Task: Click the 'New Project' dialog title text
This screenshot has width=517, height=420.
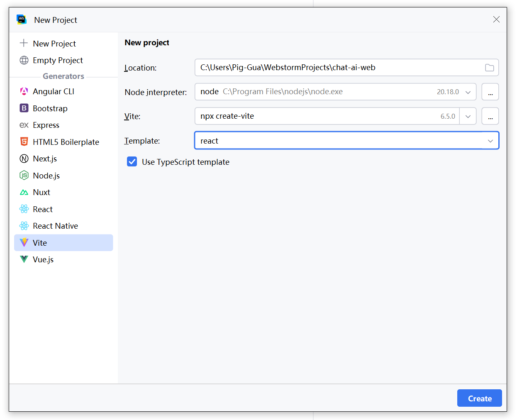Action: pyautogui.click(x=56, y=20)
